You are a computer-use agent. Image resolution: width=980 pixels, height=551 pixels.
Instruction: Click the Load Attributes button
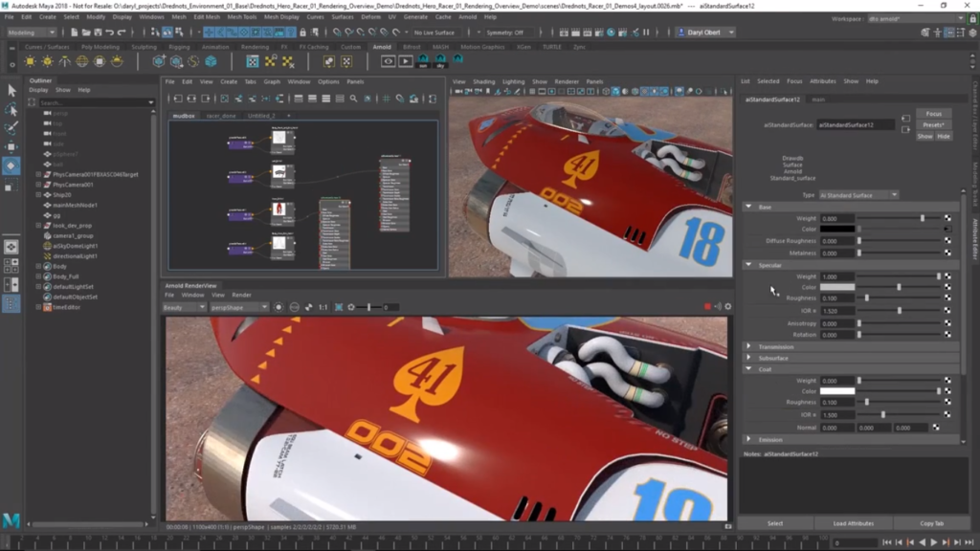[x=853, y=523]
